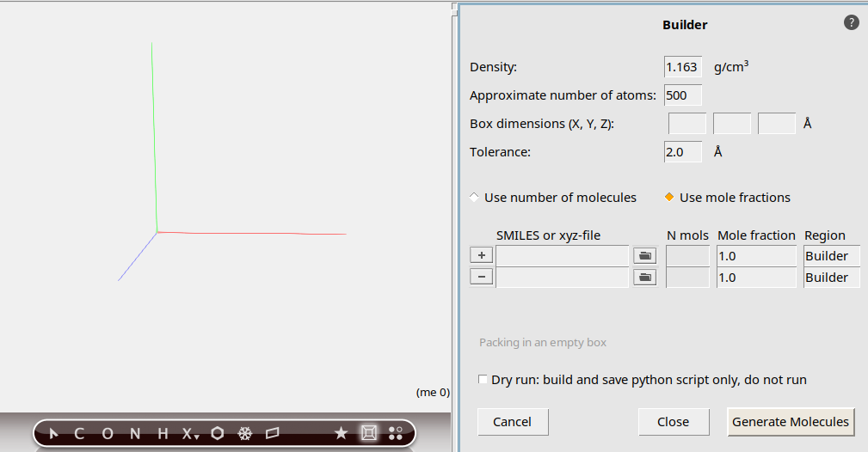Open the help question mark icon
The height and width of the screenshot is (452, 868).
click(x=852, y=23)
